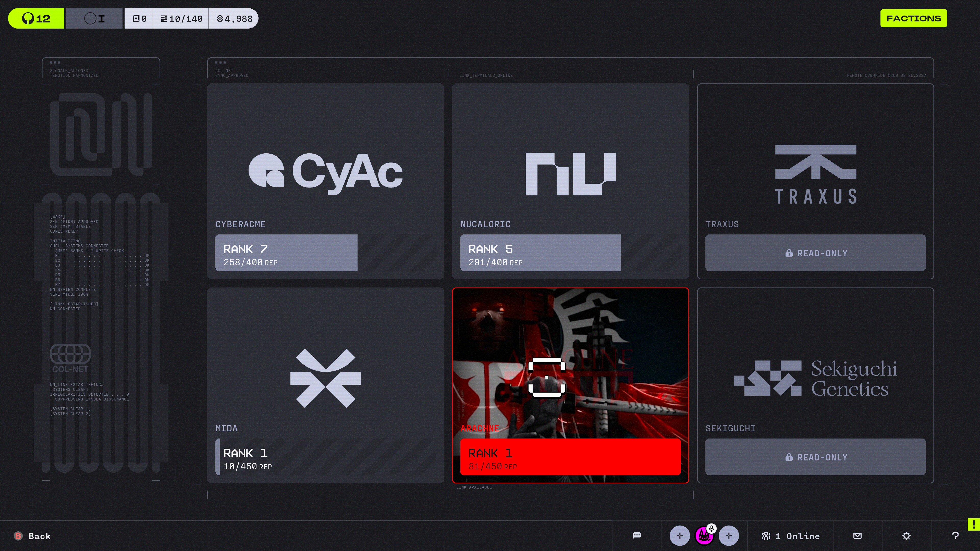This screenshot has width=980, height=551.
Task: Click the Traxus READ-ONLY locked button
Action: 815,253
